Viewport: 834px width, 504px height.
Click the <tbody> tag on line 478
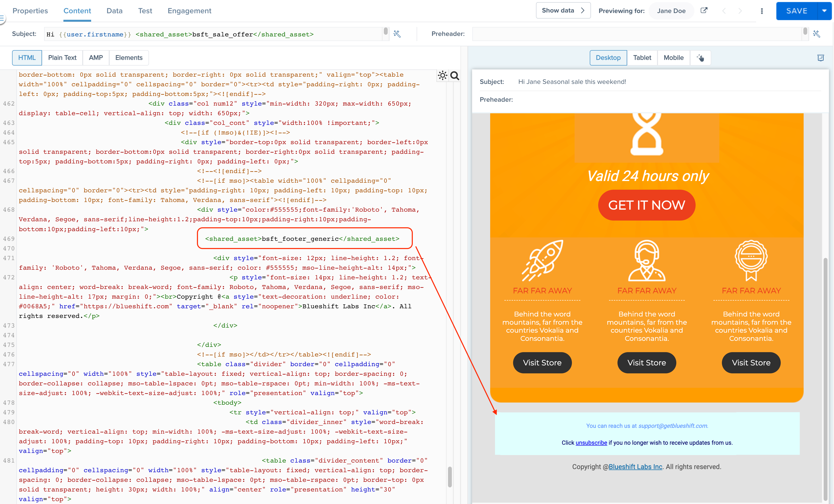[x=227, y=403]
